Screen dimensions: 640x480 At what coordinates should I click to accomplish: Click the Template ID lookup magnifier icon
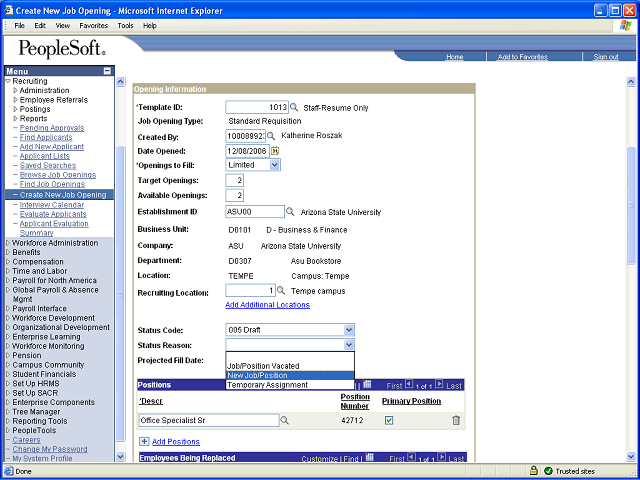pos(294,107)
